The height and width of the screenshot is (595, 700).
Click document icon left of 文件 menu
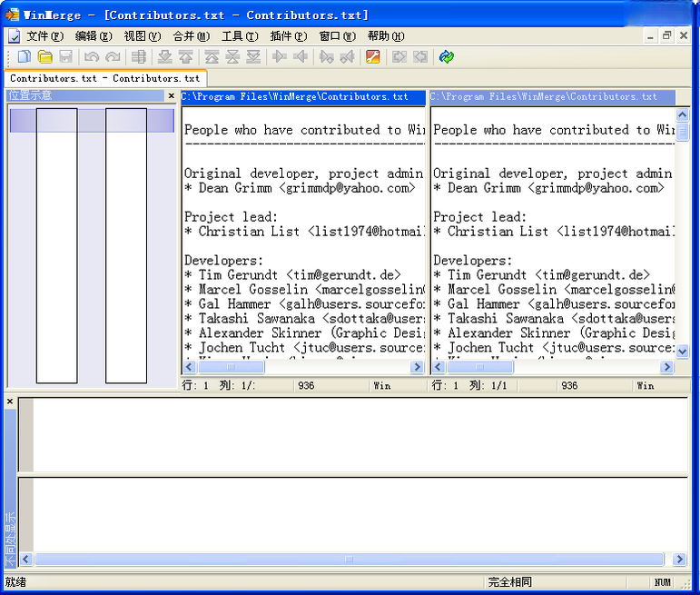pyautogui.click(x=14, y=36)
